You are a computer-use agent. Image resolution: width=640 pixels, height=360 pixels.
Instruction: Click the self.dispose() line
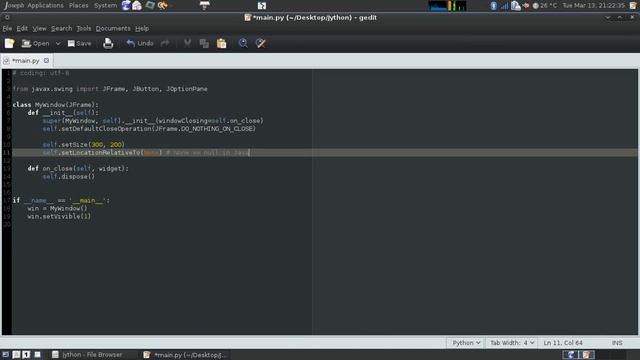pos(69,176)
